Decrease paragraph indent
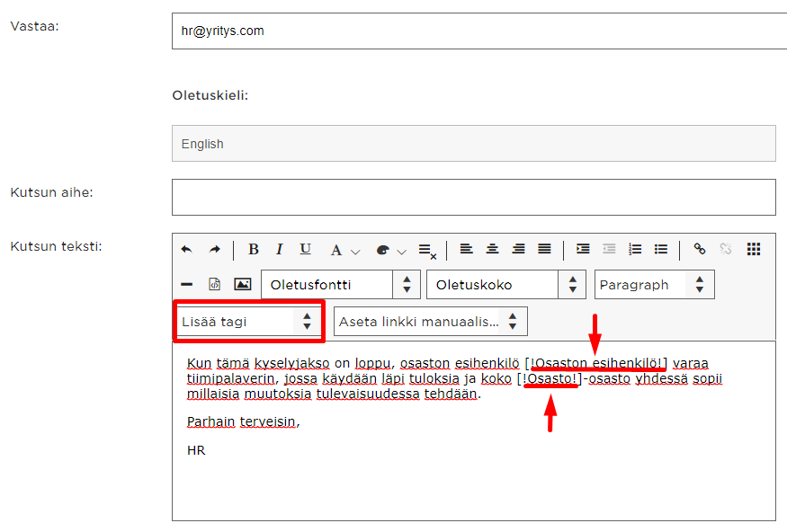This screenshot has height=532, width=787. (x=609, y=249)
